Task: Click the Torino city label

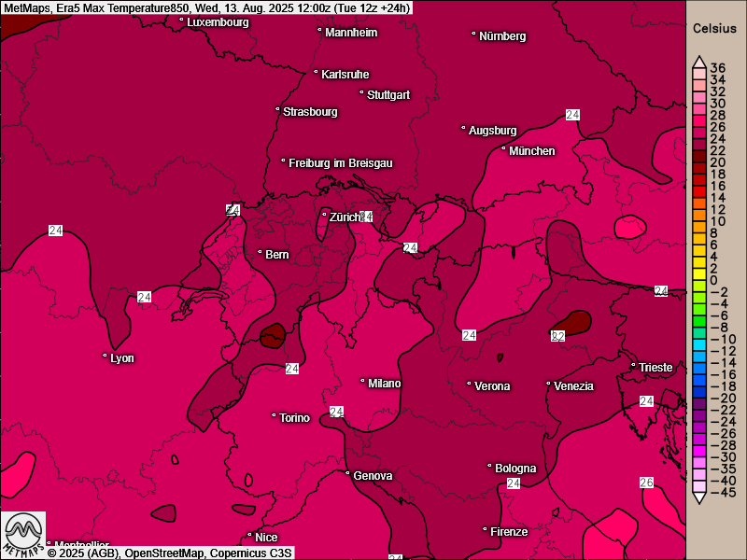Action: 294,418
